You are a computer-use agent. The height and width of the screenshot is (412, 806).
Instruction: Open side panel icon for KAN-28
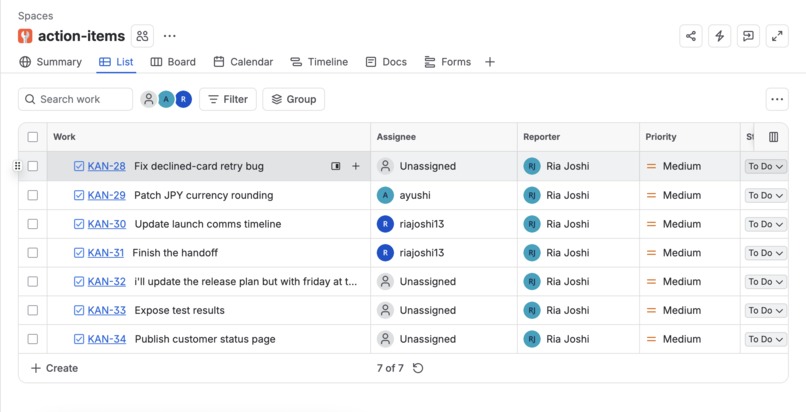(336, 166)
